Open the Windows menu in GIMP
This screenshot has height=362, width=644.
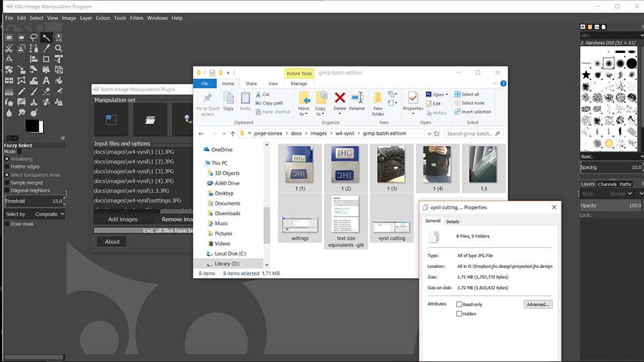(x=157, y=18)
